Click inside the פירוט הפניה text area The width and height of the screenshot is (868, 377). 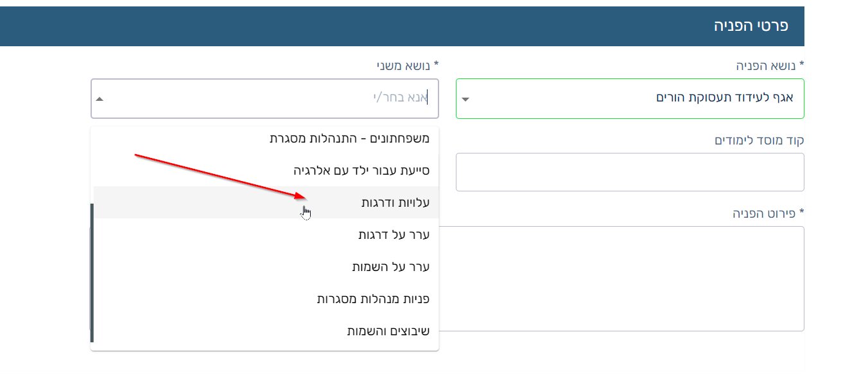[629, 279]
